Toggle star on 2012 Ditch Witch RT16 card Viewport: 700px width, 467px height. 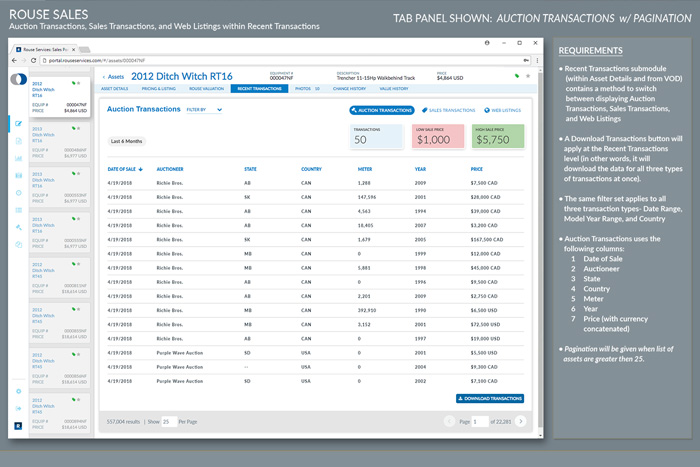[x=79, y=83]
